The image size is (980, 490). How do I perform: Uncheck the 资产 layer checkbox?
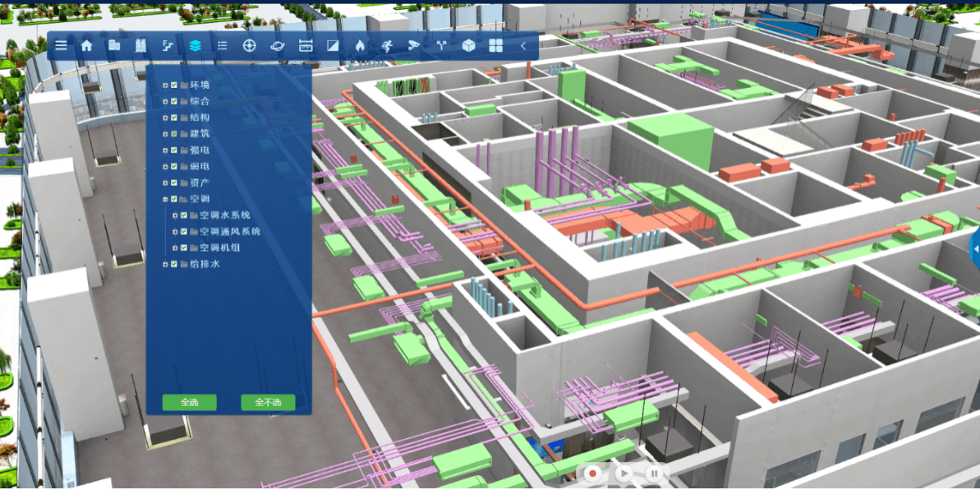pos(174,183)
